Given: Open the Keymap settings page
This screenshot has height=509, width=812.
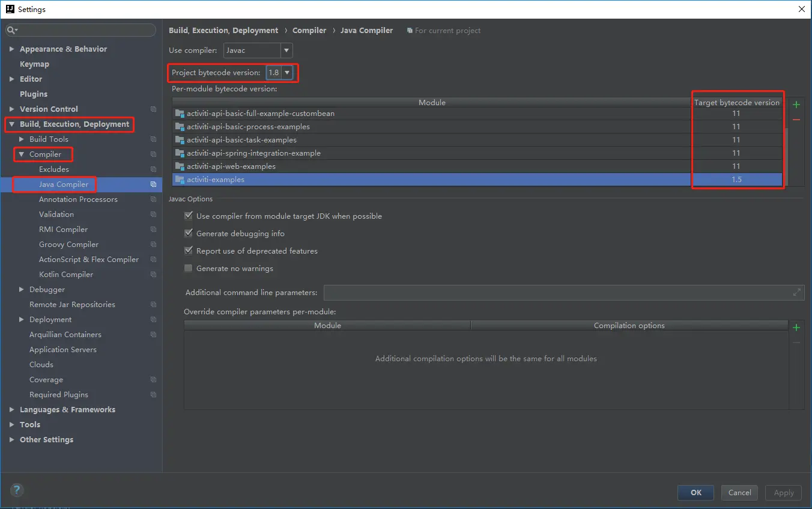Looking at the screenshot, I should (x=34, y=64).
